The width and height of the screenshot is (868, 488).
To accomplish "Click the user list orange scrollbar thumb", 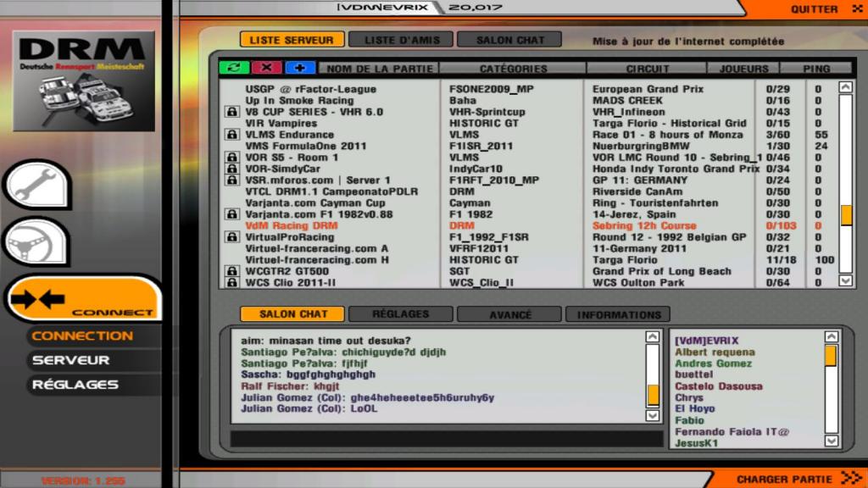I will coord(831,356).
